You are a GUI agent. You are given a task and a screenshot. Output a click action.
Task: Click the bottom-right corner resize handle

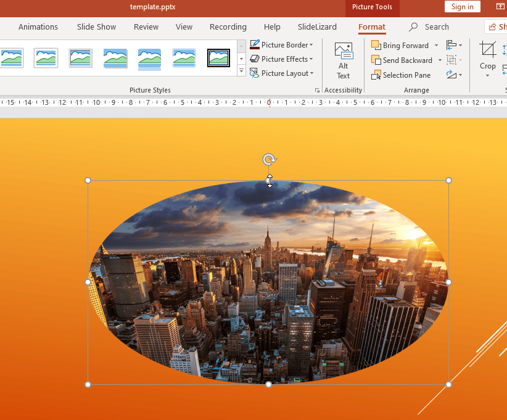coord(448,384)
